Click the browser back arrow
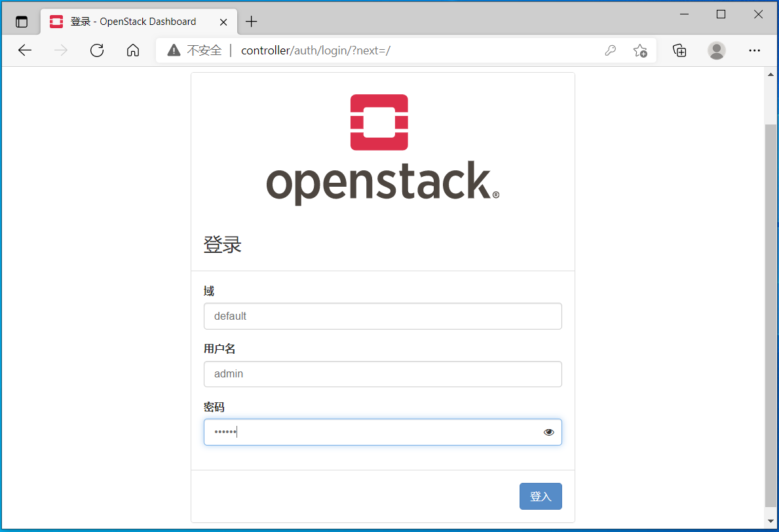 25,50
